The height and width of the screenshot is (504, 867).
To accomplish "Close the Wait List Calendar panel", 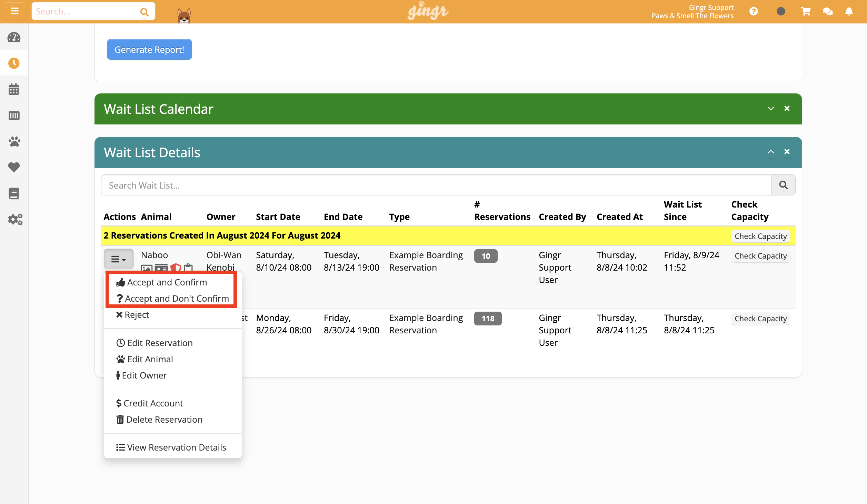I will [x=787, y=108].
